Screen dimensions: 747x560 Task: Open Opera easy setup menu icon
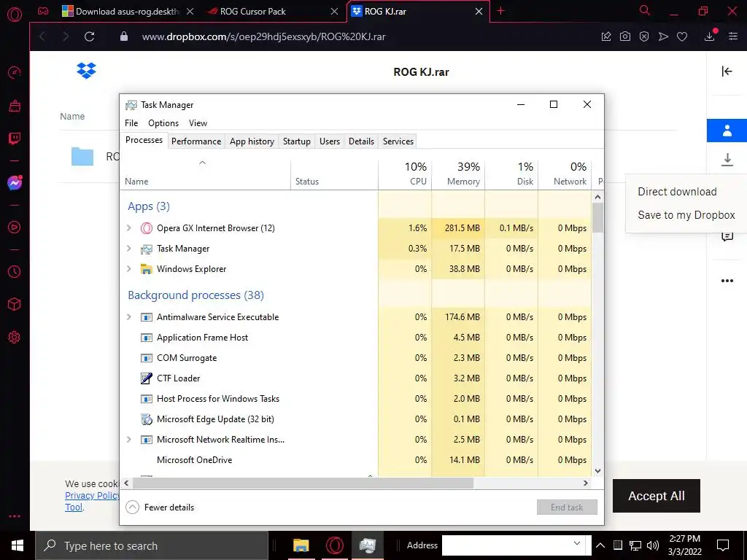(x=733, y=36)
